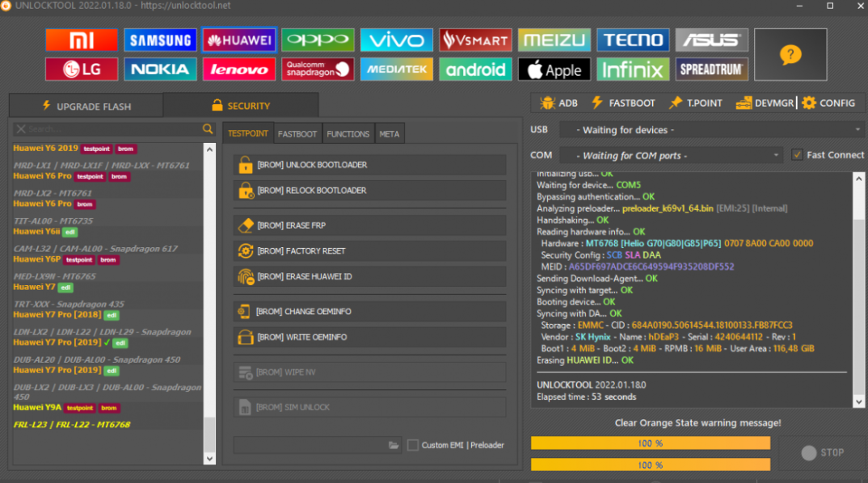Screen dimensions: 868x483
Task: Select the Nokia brand icon
Action: 160,69
